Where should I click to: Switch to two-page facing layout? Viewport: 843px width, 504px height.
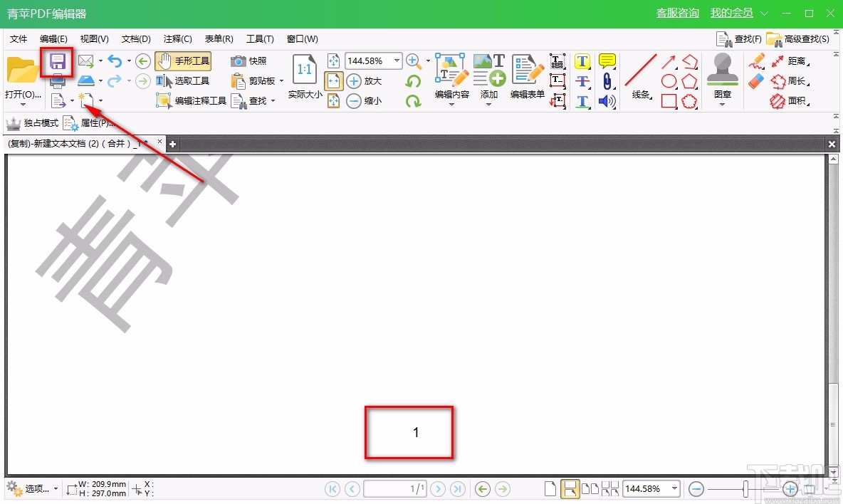(x=590, y=488)
